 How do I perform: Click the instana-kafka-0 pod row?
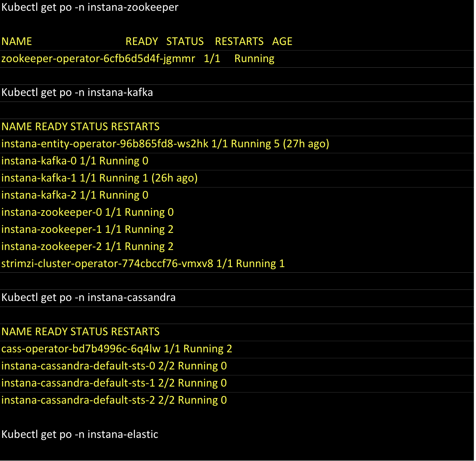tap(75, 161)
